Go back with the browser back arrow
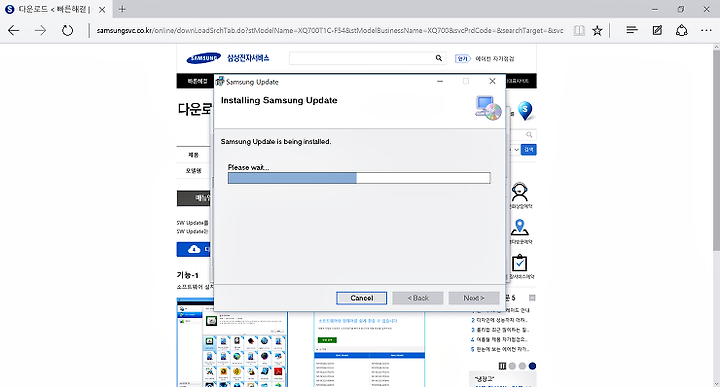Screen dimensions: 720x387 (14, 31)
